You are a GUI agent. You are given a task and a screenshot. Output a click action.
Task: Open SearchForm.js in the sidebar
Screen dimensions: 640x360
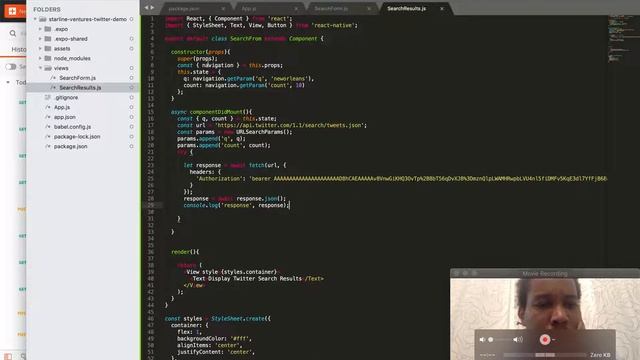click(x=78, y=78)
